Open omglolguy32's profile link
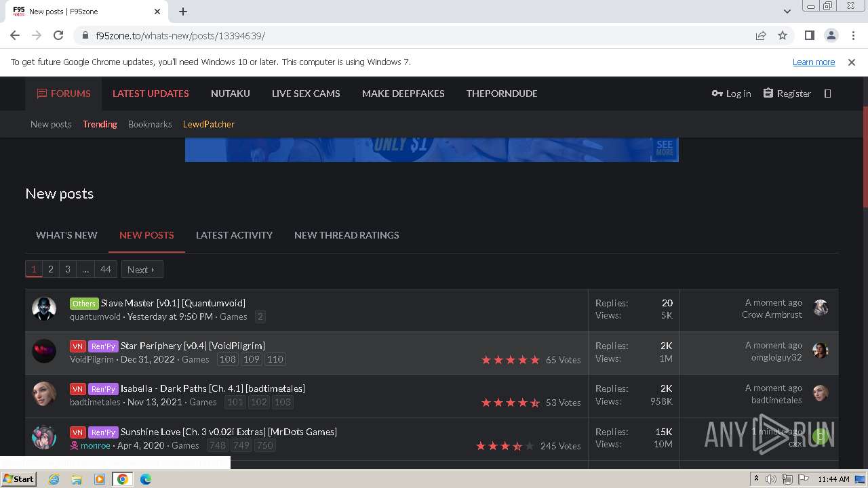The width and height of the screenshot is (868, 488). coord(776,357)
